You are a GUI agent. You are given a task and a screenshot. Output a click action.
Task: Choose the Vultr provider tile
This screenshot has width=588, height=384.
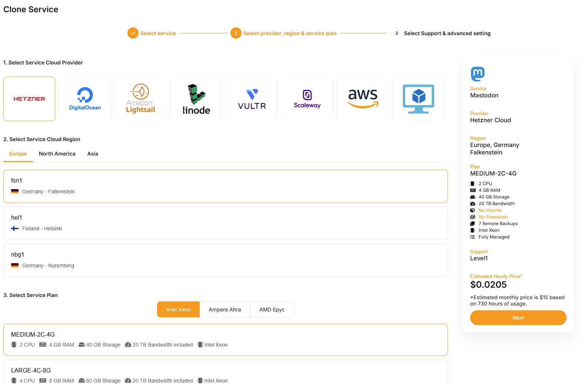coord(252,99)
